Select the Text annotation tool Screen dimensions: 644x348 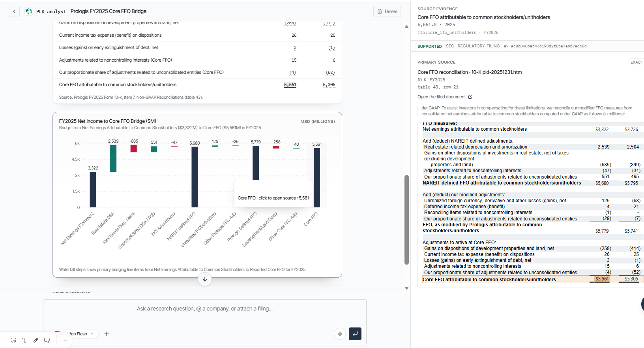[25, 340]
